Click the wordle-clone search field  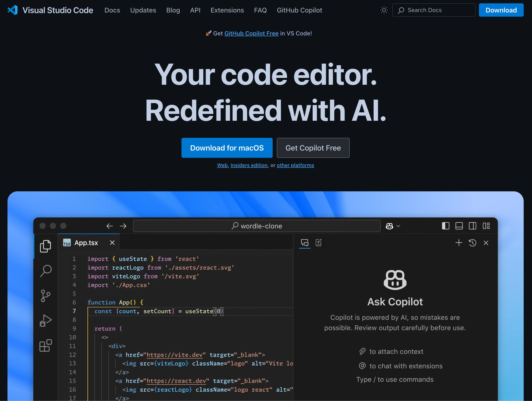(x=256, y=226)
